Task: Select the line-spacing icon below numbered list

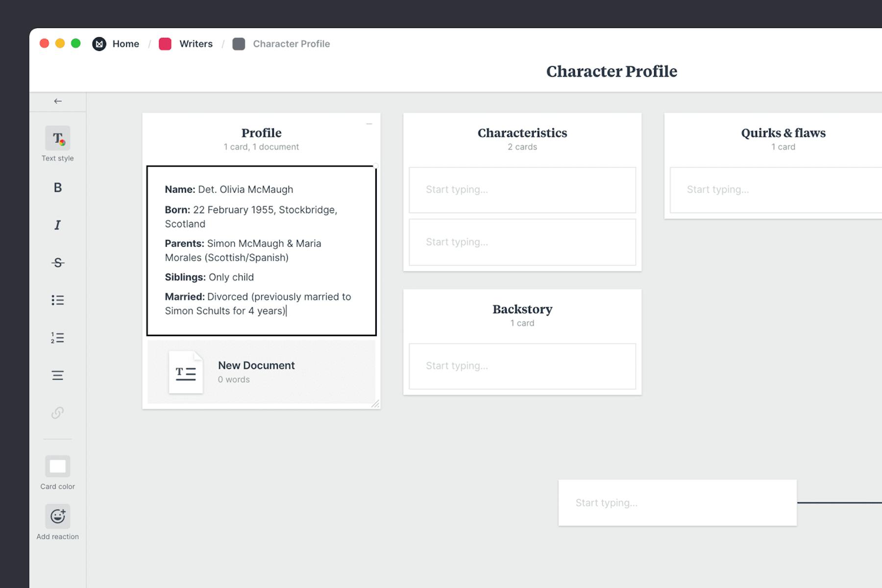Action: point(57,375)
